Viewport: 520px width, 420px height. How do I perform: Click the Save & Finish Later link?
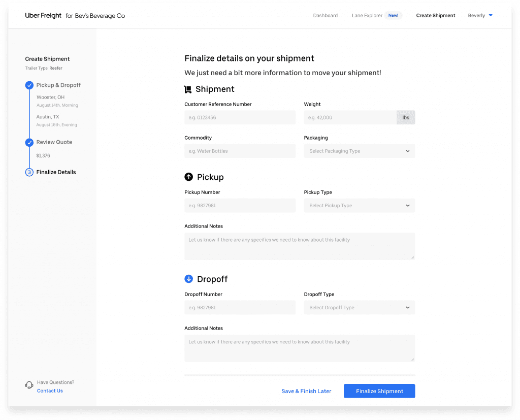(x=306, y=391)
